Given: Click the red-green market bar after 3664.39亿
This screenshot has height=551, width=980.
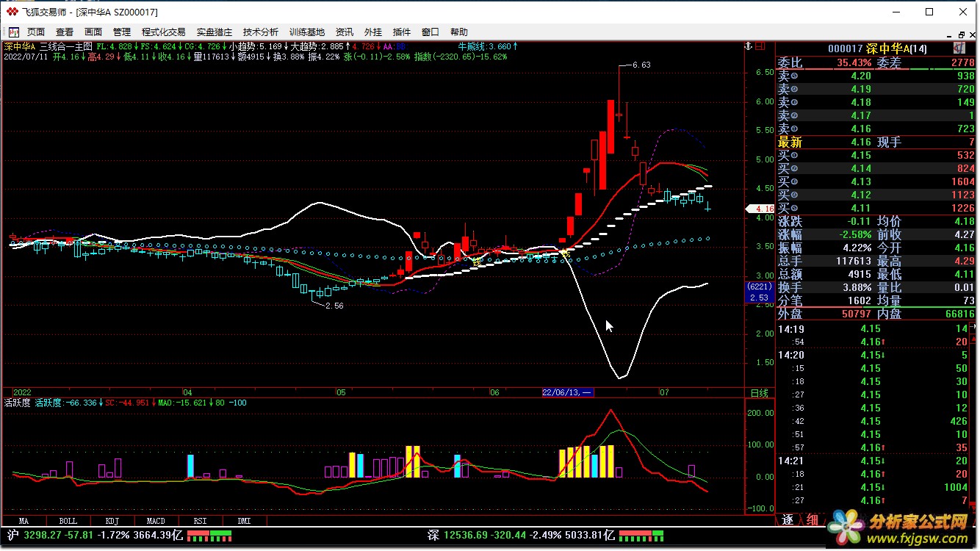Looking at the screenshot, I should pos(209,536).
